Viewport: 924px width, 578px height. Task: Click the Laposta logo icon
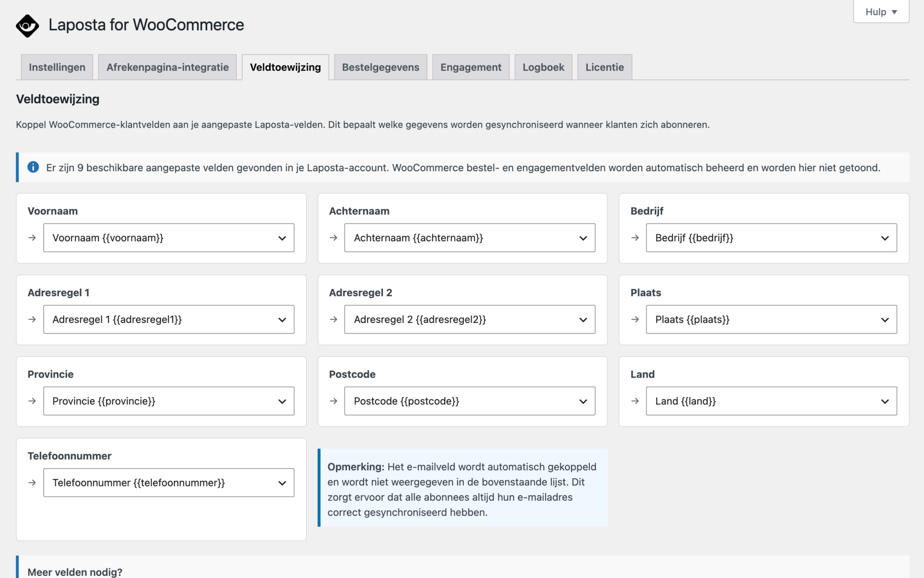(x=27, y=25)
